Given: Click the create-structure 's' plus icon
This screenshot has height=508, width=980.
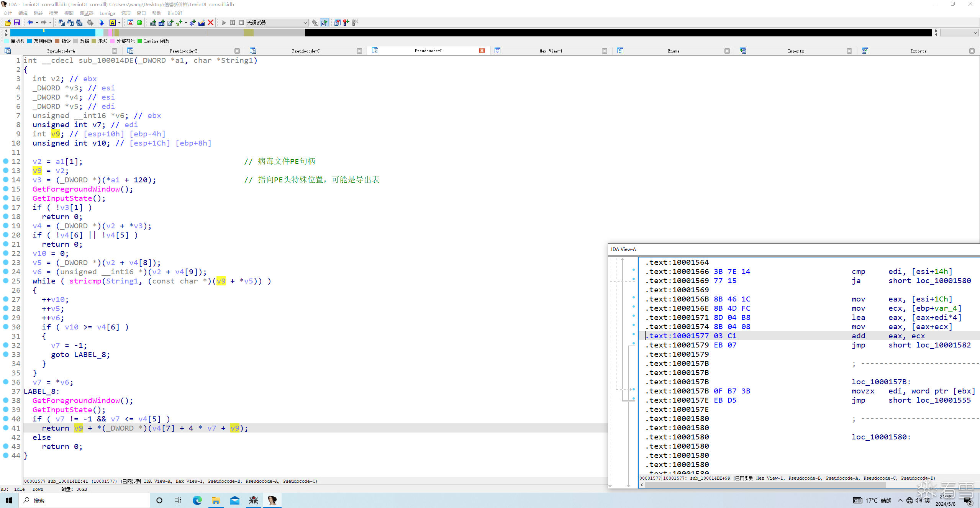Looking at the screenshot, I should tap(179, 23).
